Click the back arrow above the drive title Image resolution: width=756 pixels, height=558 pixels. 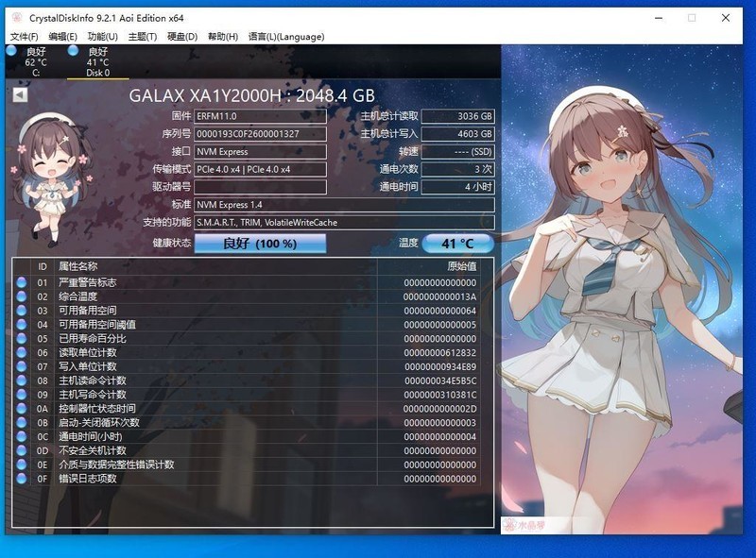pyautogui.click(x=19, y=94)
